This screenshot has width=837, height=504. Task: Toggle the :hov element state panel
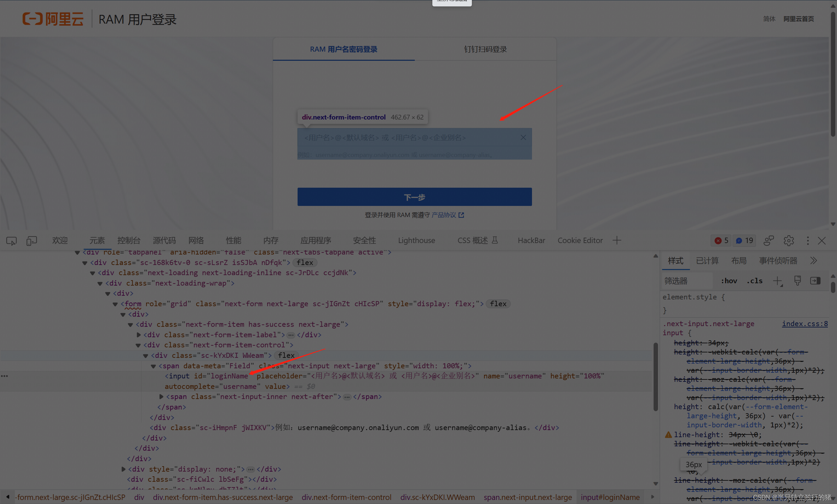pyautogui.click(x=729, y=281)
